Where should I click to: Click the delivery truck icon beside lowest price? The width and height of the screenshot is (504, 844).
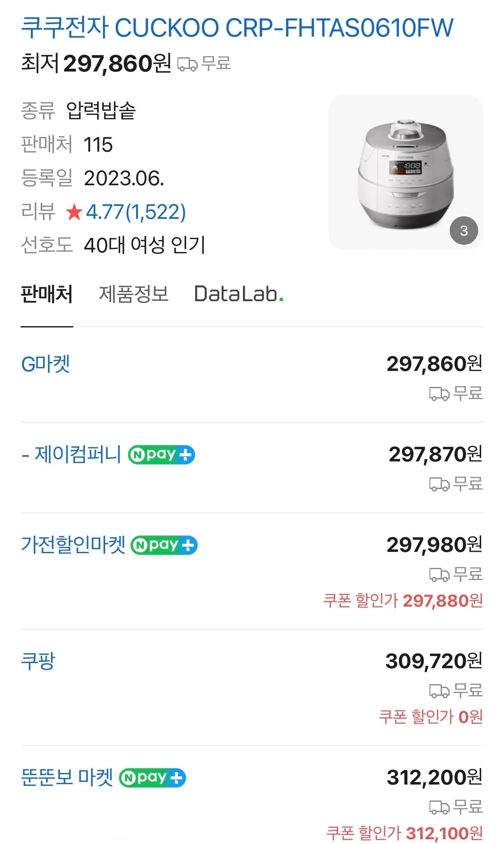(x=187, y=64)
